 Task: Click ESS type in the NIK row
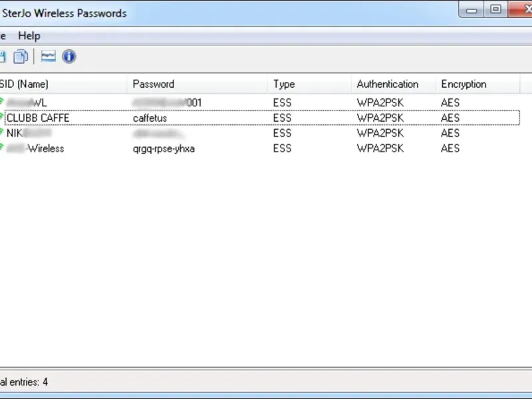282,133
